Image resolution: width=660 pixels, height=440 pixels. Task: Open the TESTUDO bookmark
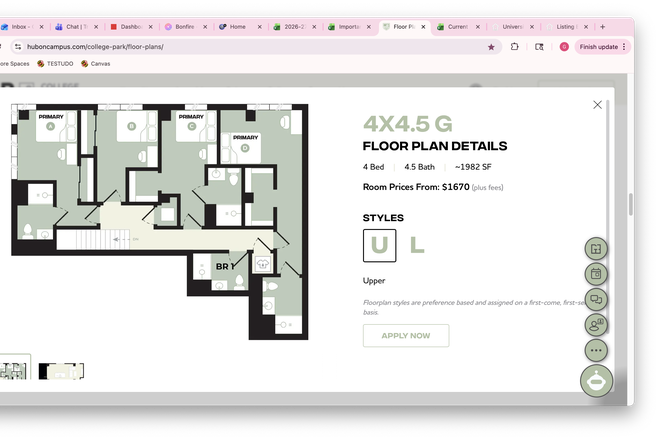click(x=55, y=64)
